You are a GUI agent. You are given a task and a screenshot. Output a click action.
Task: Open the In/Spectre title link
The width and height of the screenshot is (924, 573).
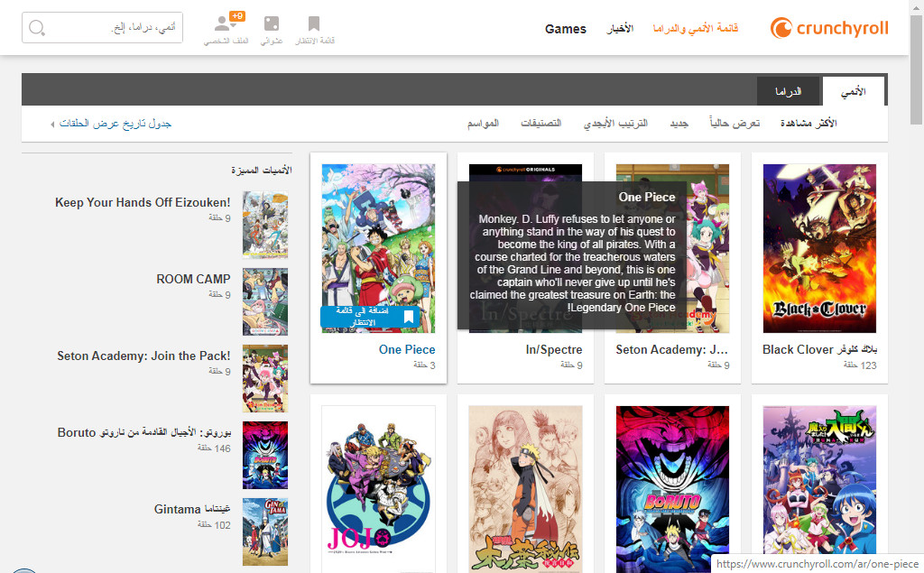553,349
